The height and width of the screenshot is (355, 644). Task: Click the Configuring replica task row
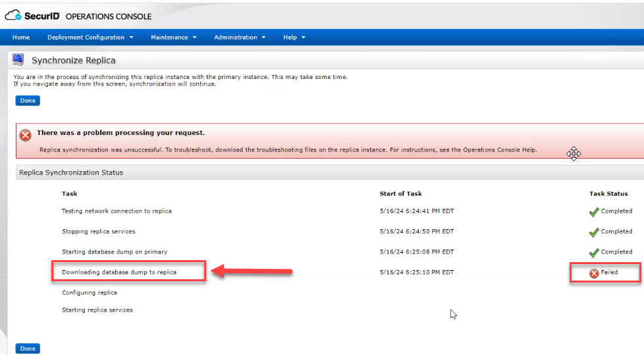(x=90, y=292)
